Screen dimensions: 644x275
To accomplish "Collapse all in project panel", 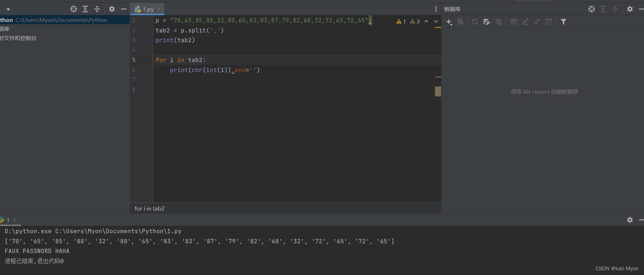I will point(97,9).
